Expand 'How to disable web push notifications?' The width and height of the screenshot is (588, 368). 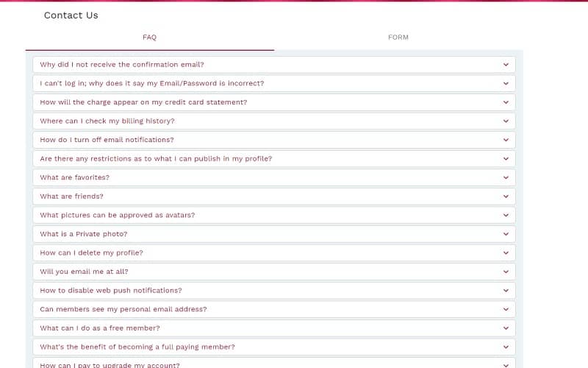[x=274, y=290]
